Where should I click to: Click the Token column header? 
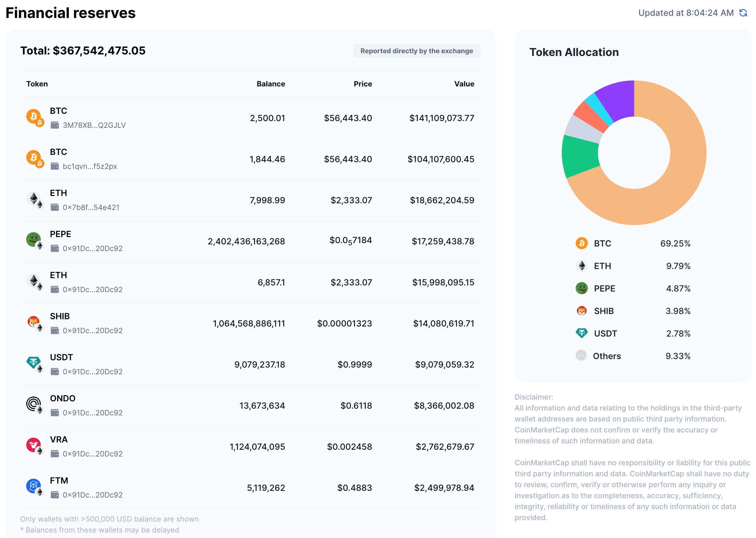click(37, 84)
